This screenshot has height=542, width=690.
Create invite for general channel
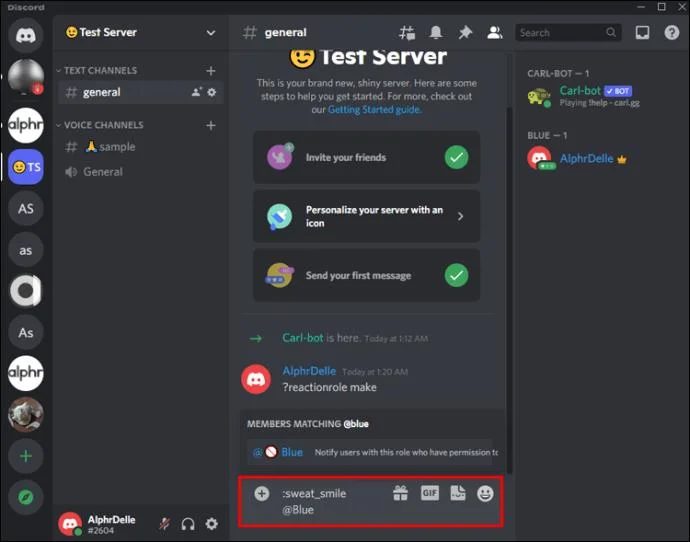[x=196, y=92]
